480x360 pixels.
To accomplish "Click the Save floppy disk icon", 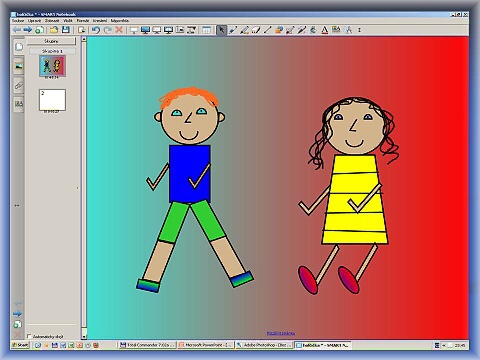I will click(66, 30).
